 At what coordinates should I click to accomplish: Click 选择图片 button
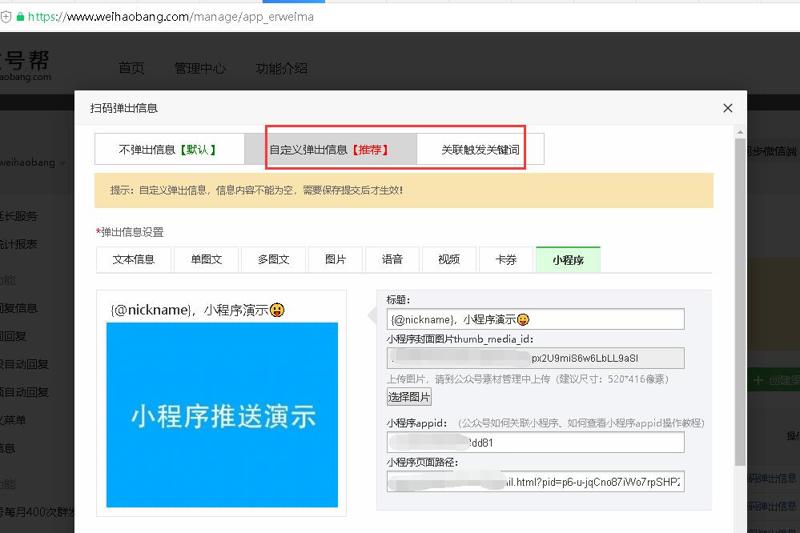point(409,397)
